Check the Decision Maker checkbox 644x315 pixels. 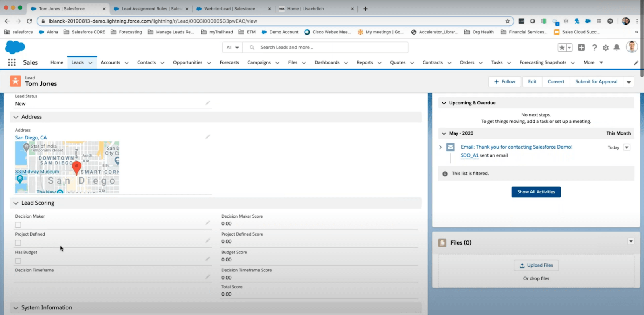pyautogui.click(x=18, y=225)
